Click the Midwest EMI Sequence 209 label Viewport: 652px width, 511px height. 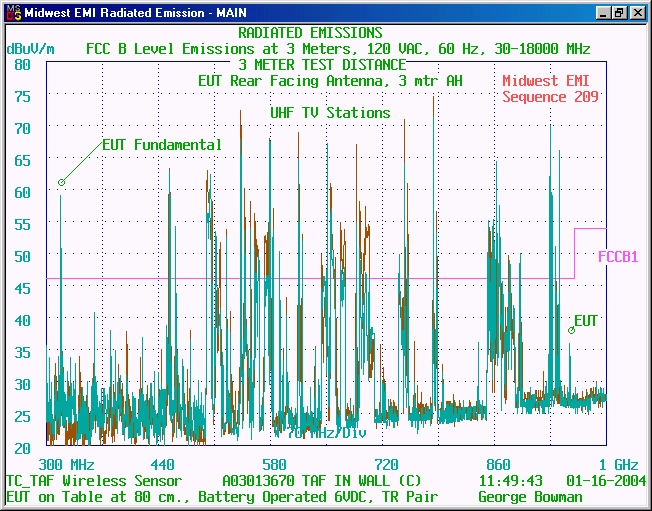[x=550, y=89]
